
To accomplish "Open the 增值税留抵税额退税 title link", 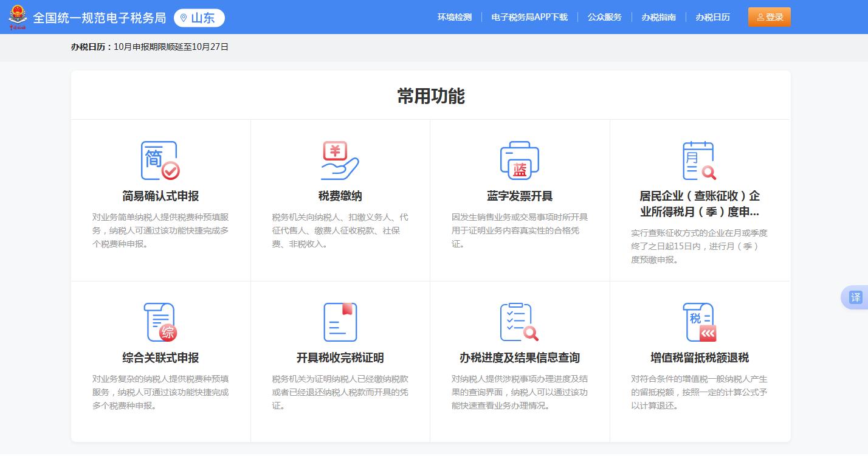I will (x=699, y=358).
